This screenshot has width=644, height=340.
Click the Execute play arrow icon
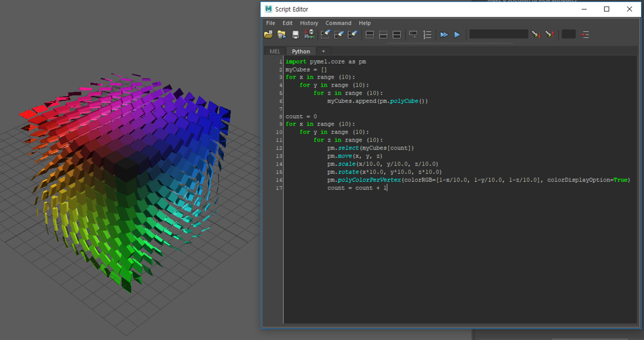(457, 35)
